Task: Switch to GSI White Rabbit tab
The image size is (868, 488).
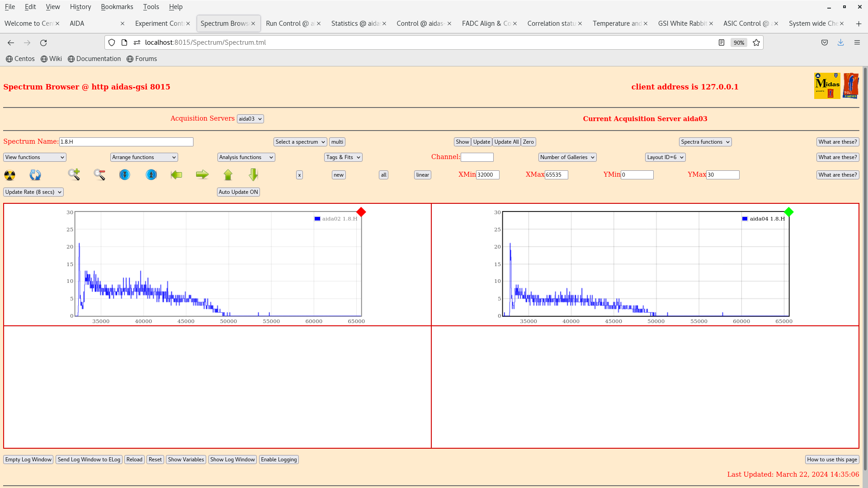Action: [x=682, y=23]
